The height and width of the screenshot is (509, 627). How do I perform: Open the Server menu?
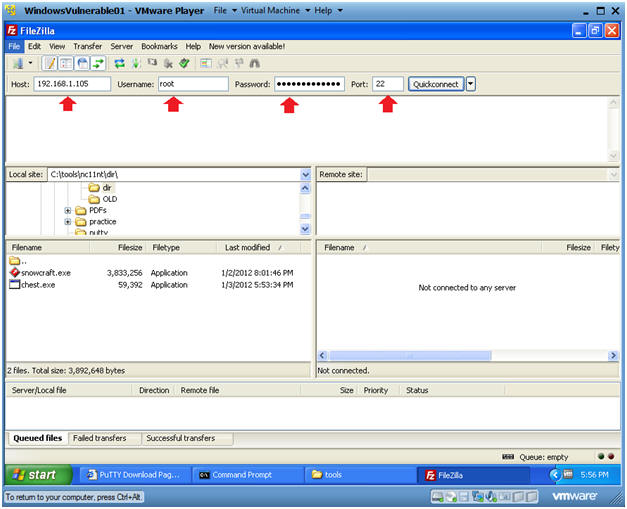click(122, 46)
